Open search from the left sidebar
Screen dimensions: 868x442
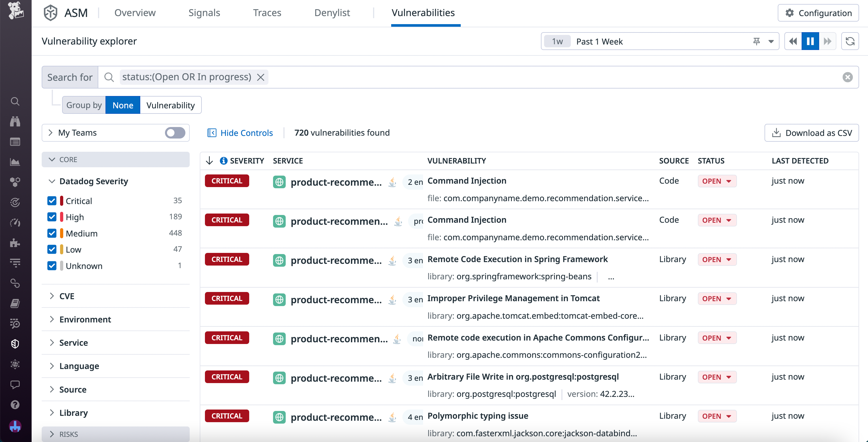tap(15, 101)
